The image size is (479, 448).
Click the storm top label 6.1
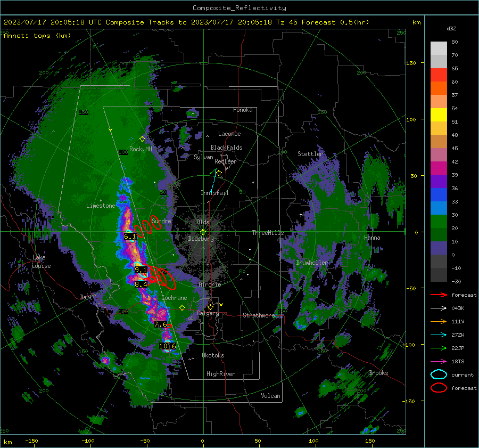coord(130,237)
